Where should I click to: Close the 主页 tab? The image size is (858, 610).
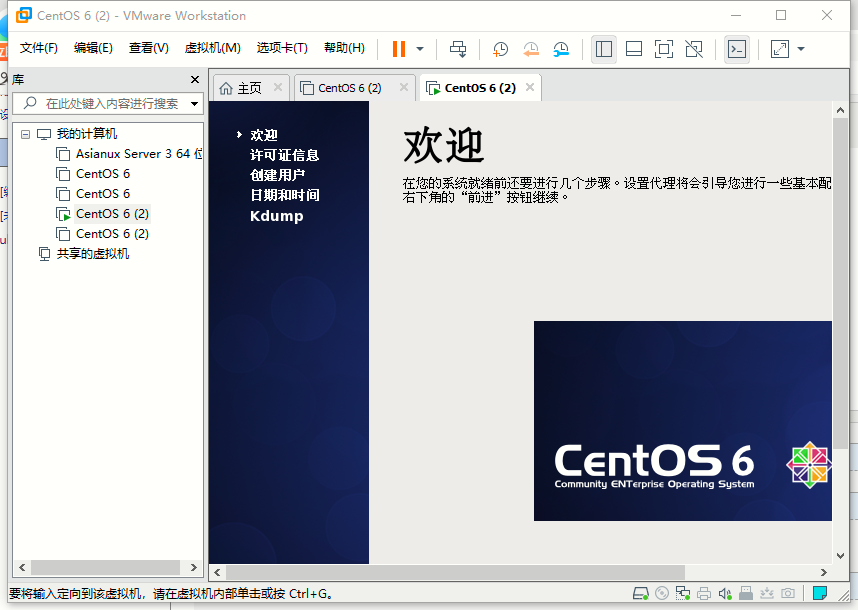[x=278, y=88]
